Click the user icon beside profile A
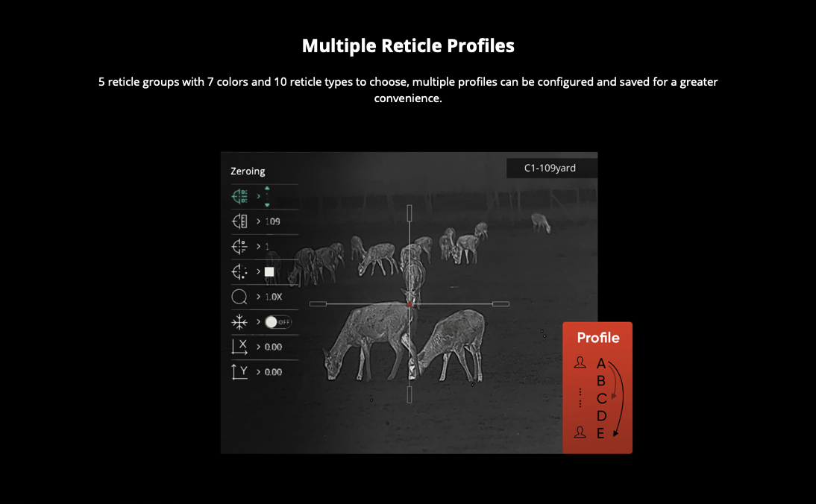 [x=580, y=363]
